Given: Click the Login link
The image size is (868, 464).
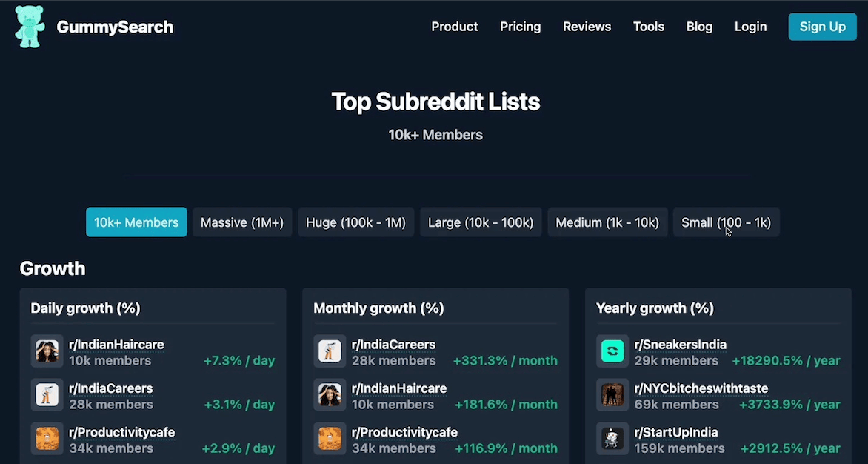Looking at the screenshot, I should pyautogui.click(x=750, y=27).
